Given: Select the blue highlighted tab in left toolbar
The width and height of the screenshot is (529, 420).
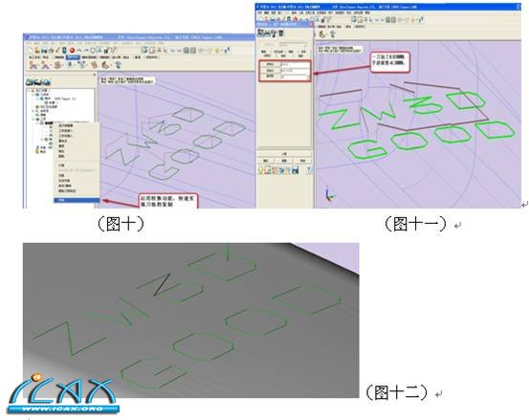Looking at the screenshot, I should [73, 57].
